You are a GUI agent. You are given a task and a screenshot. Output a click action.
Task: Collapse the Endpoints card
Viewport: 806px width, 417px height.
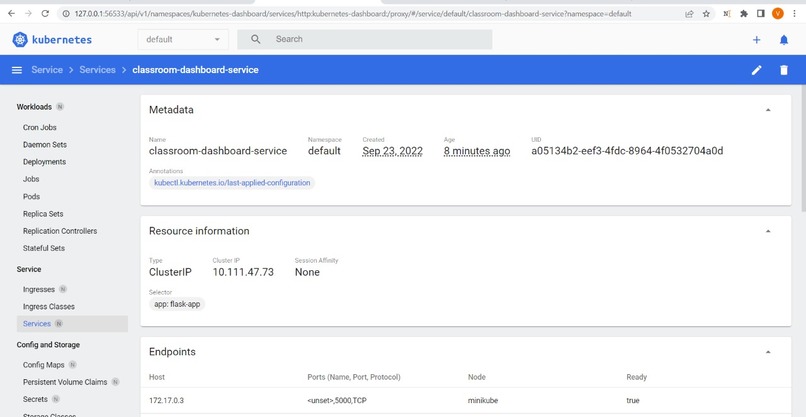click(768, 352)
